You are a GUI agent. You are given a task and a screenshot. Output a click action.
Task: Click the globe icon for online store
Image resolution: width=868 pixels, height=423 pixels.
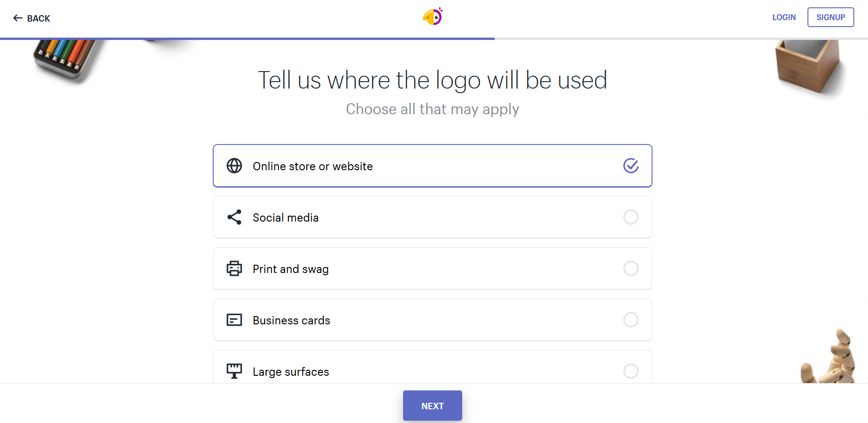[x=234, y=166]
